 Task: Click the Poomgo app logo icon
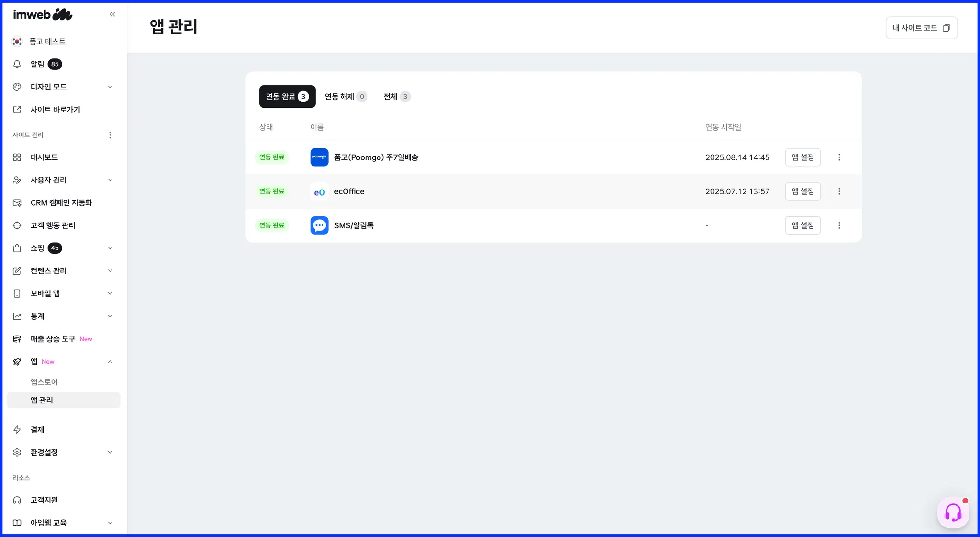pyautogui.click(x=319, y=157)
